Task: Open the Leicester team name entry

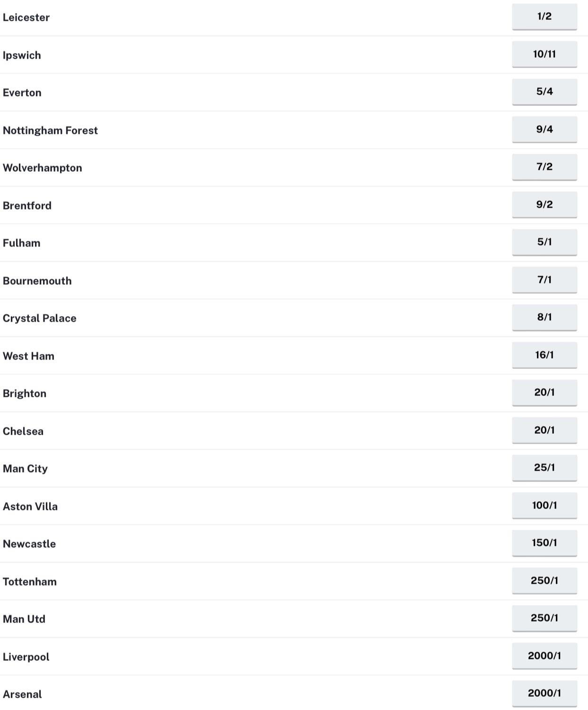Action: coord(26,18)
